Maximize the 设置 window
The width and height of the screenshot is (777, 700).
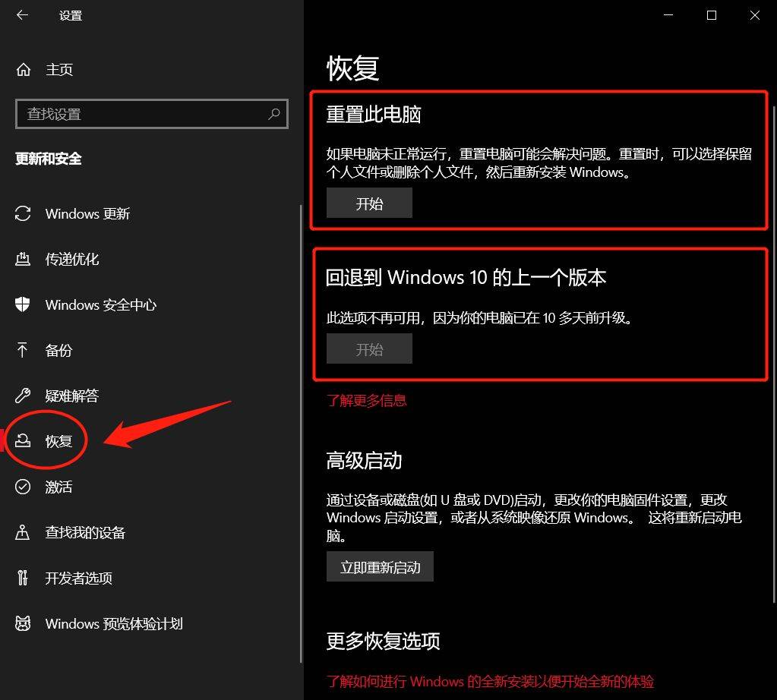pos(712,15)
